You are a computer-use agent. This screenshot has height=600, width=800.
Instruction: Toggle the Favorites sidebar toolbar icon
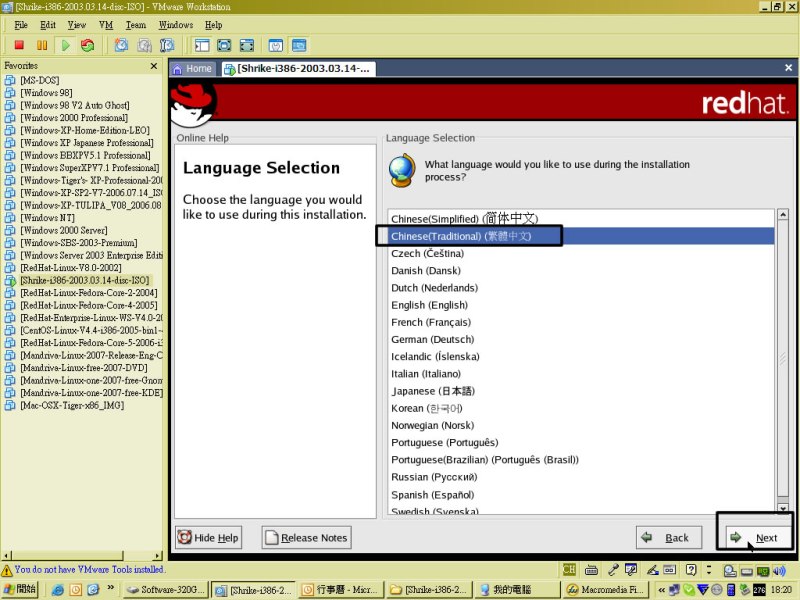[x=202, y=45]
